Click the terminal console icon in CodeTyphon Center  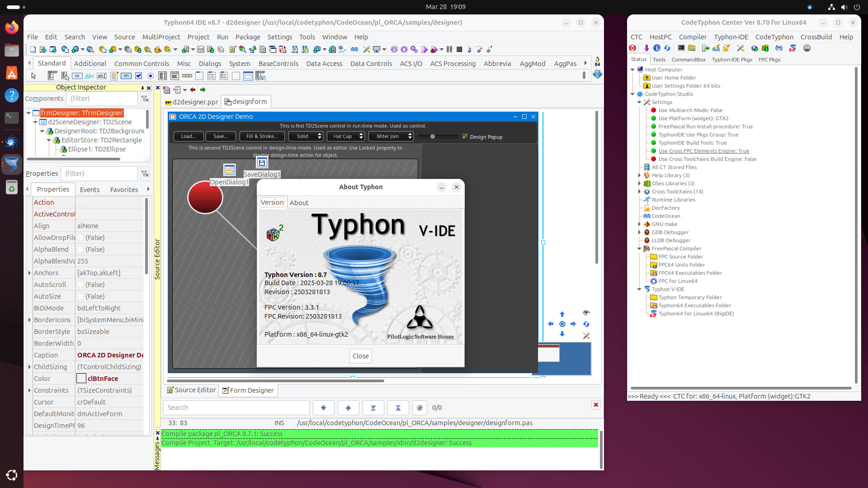[681, 48]
